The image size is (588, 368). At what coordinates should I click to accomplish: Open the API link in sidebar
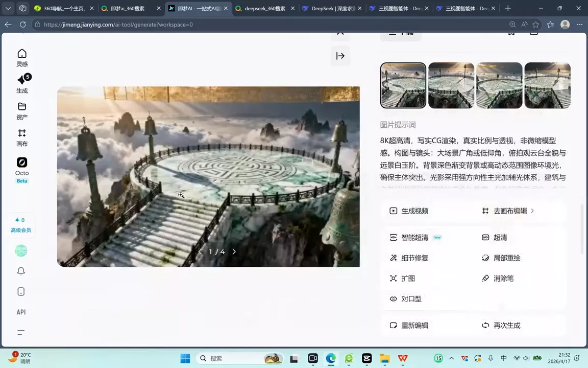coord(21,312)
